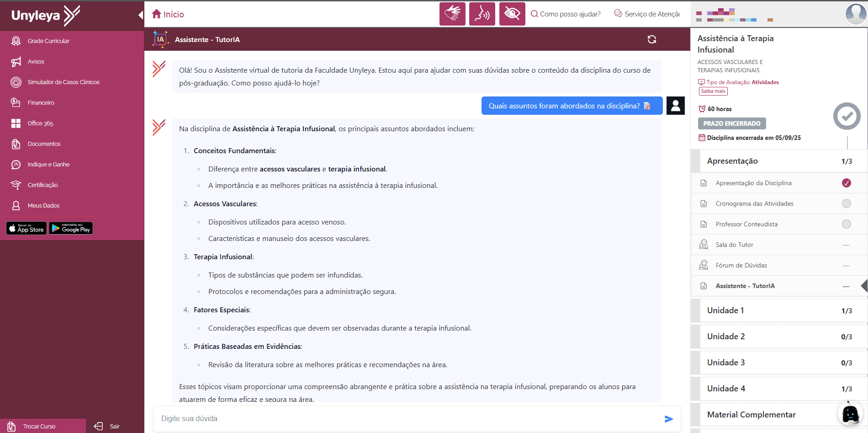Click the 'Tipo de Avaliação: Atividades' text
This screenshot has width=868, height=433.
click(x=742, y=82)
